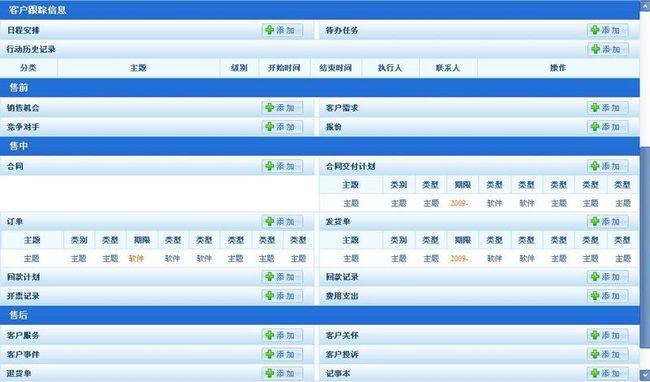Click the 期限 header in 订单 table
Viewport: 650px width, 382px height.
tap(142, 240)
